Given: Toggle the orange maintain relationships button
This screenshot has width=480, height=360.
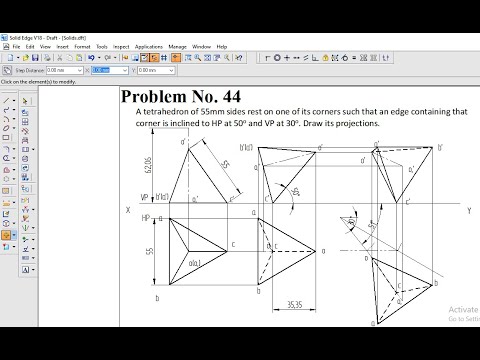Looking at the screenshot, I should pos(176,58).
